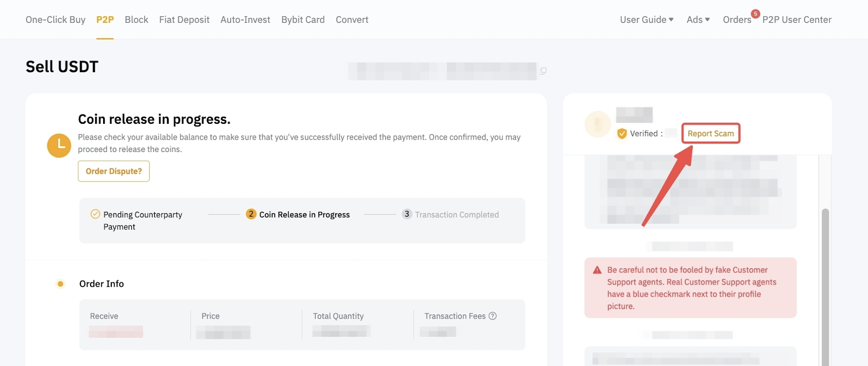Switch to One-Click Buy tab
This screenshot has height=366, width=868.
(x=55, y=20)
